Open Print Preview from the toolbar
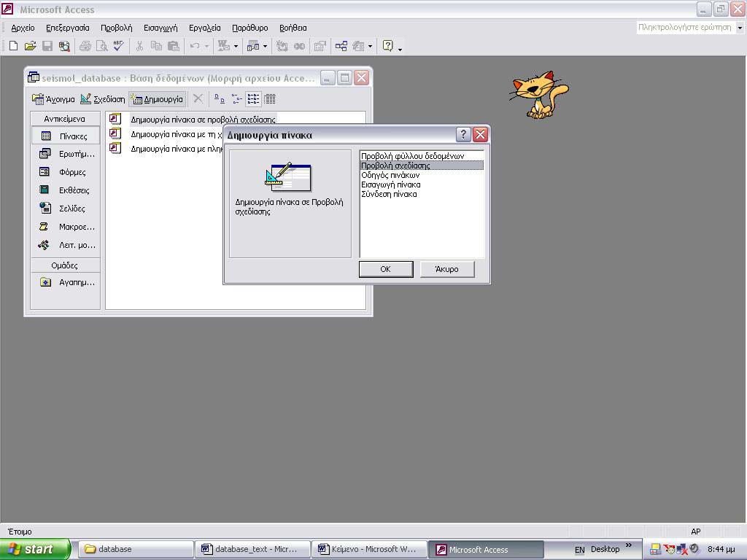Viewport: 747px width, 560px height. [101, 46]
